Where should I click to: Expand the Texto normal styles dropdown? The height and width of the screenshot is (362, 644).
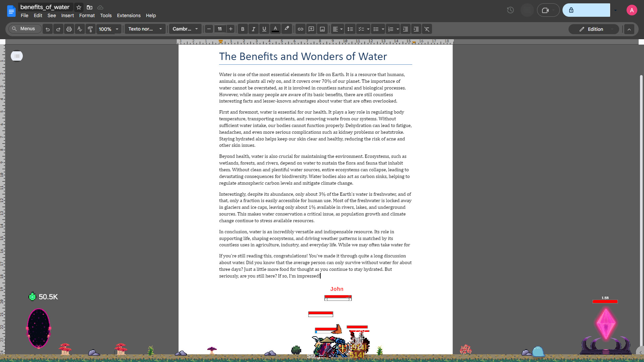pos(145,29)
